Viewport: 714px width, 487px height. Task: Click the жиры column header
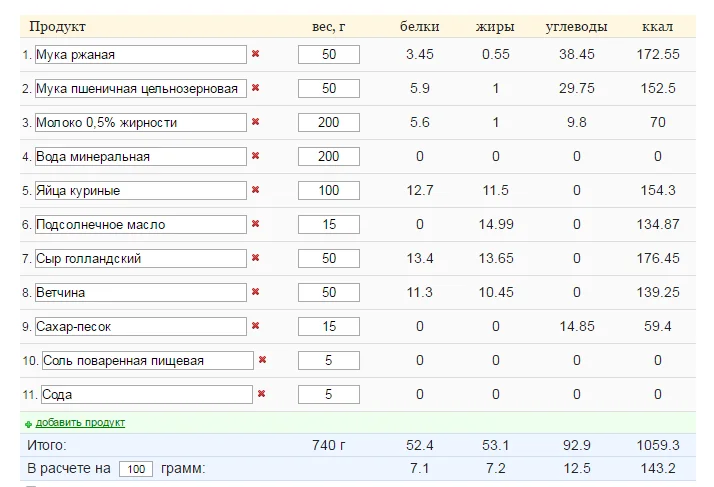pyautogui.click(x=495, y=27)
